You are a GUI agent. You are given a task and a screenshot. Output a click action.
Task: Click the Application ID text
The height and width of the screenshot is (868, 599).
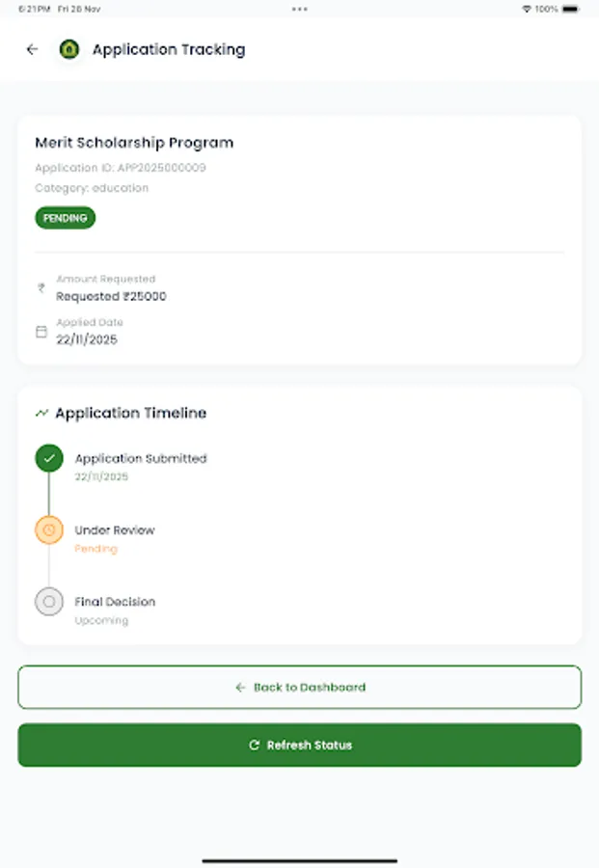121,168
